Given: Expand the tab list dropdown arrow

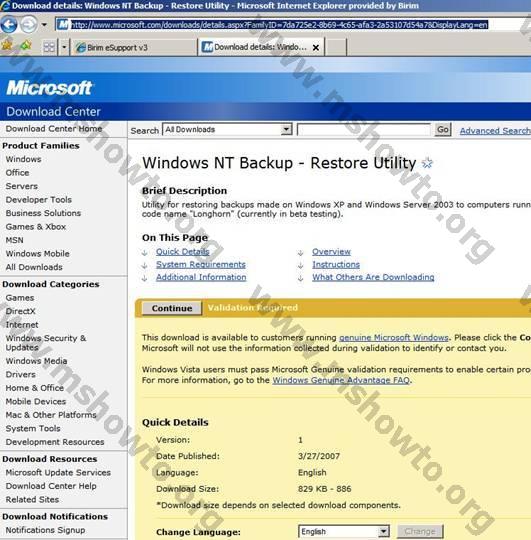Looking at the screenshot, I should tap(64, 47).
